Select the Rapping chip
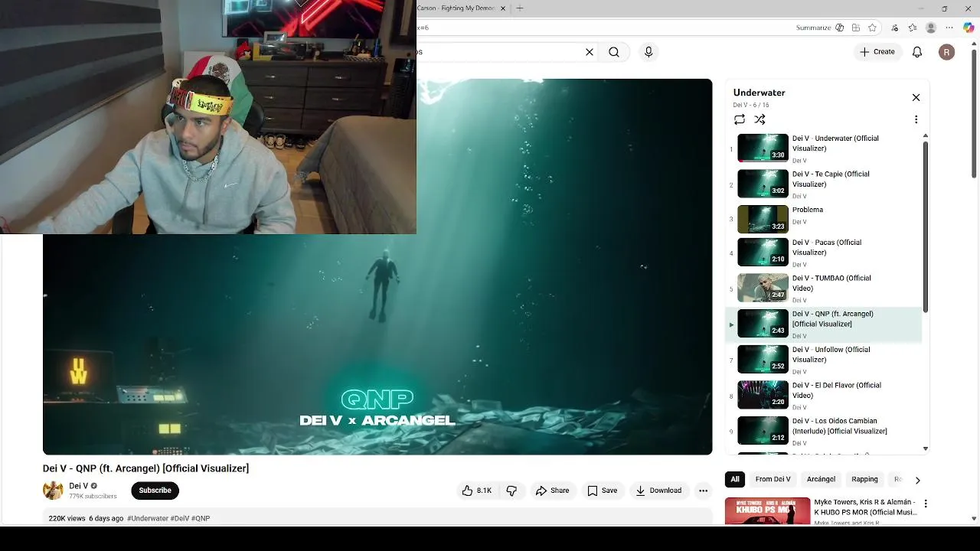 pyautogui.click(x=864, y=479)
